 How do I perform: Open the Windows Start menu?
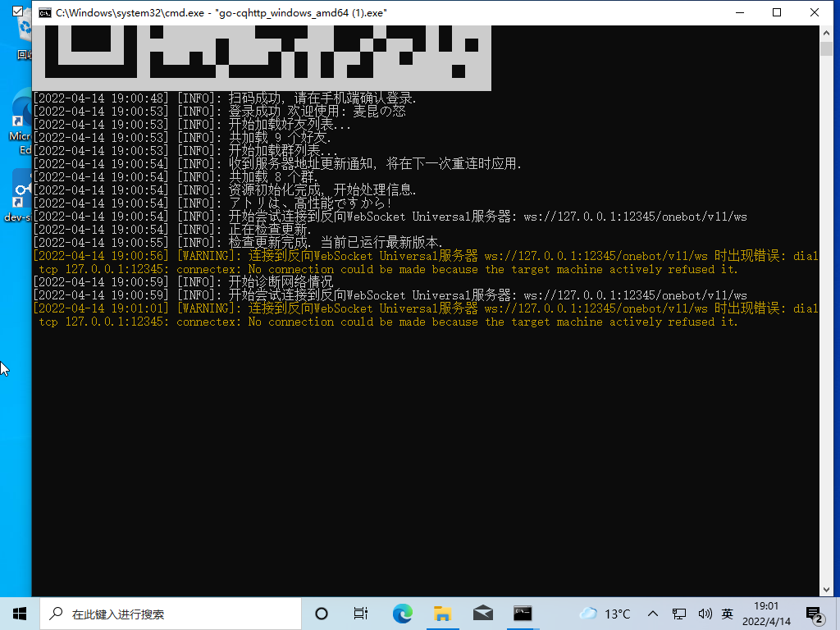coord(20,614)
